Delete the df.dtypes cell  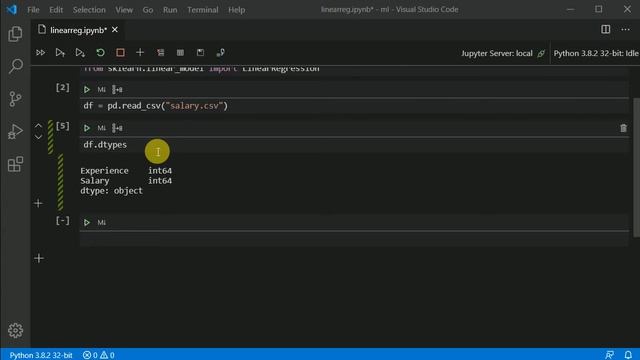point(623,128)
